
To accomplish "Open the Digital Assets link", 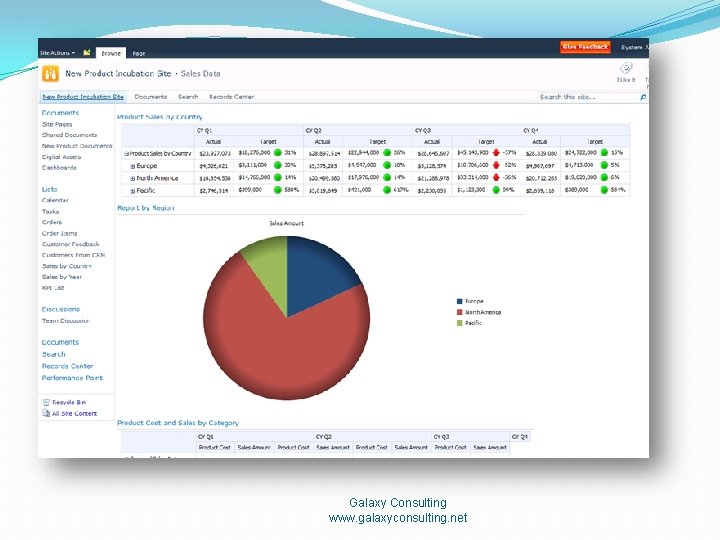I will [62, 157].
